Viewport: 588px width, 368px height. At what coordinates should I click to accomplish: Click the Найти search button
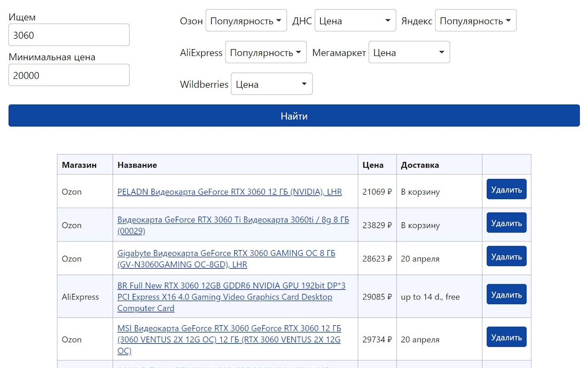[x=294, y=116]
